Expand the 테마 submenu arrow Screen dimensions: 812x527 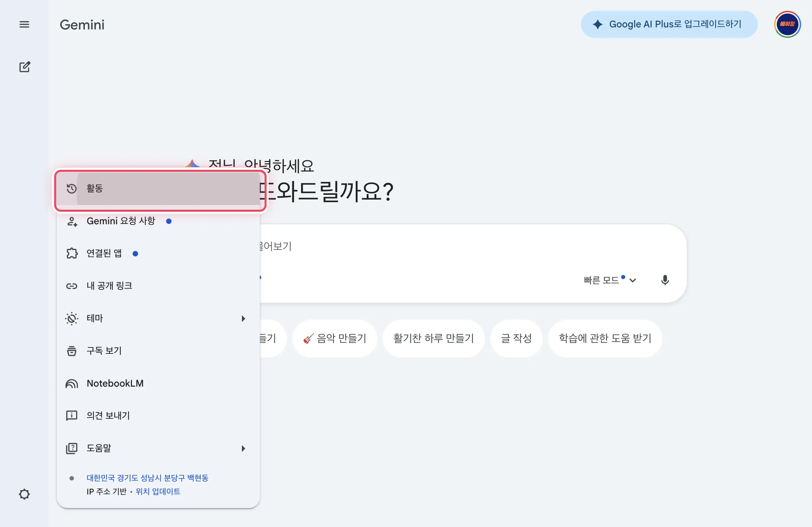(x=243, y=319)
